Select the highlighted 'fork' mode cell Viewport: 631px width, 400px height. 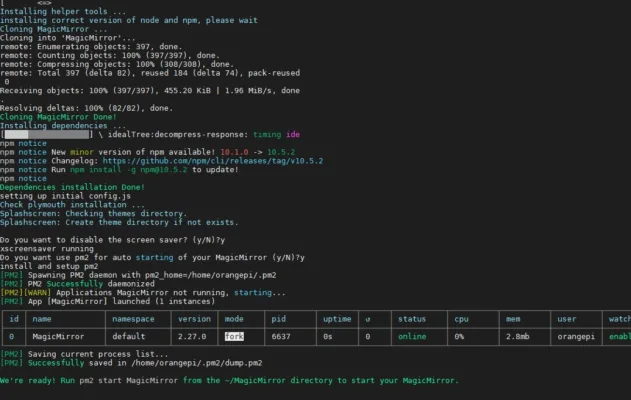[234, 336]
